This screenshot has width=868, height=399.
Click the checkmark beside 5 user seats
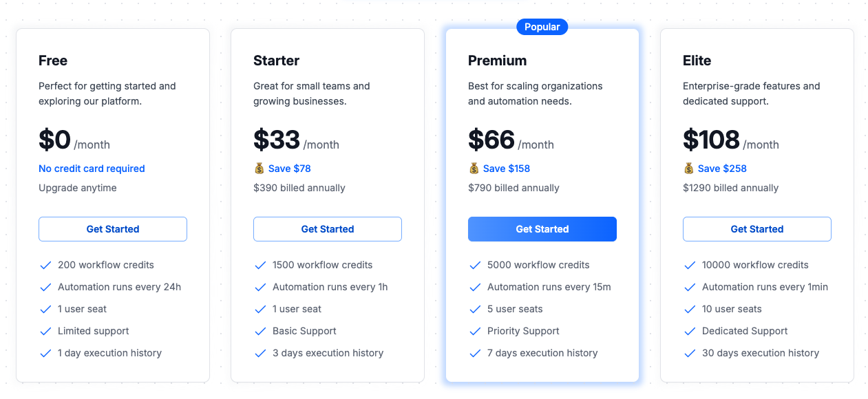(476, 309)
